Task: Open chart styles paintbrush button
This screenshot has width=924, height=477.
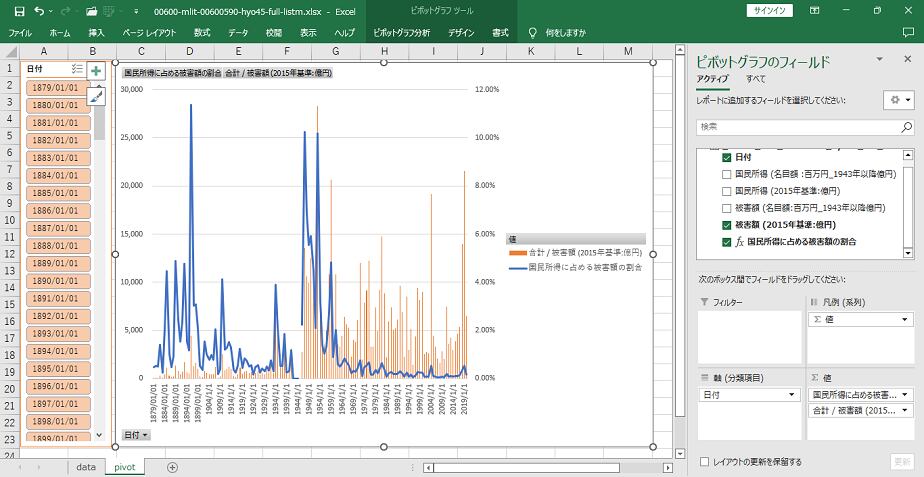Action: 96,97
